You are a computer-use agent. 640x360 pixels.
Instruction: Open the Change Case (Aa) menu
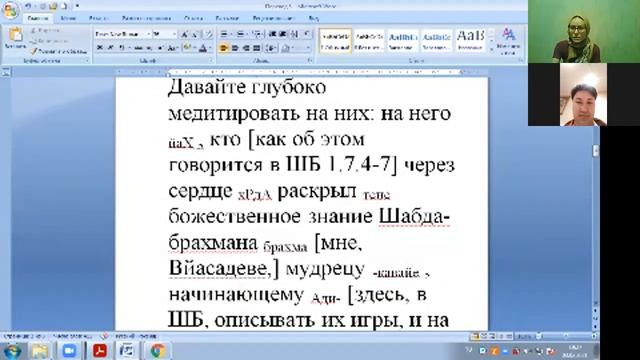click(173, 48)
